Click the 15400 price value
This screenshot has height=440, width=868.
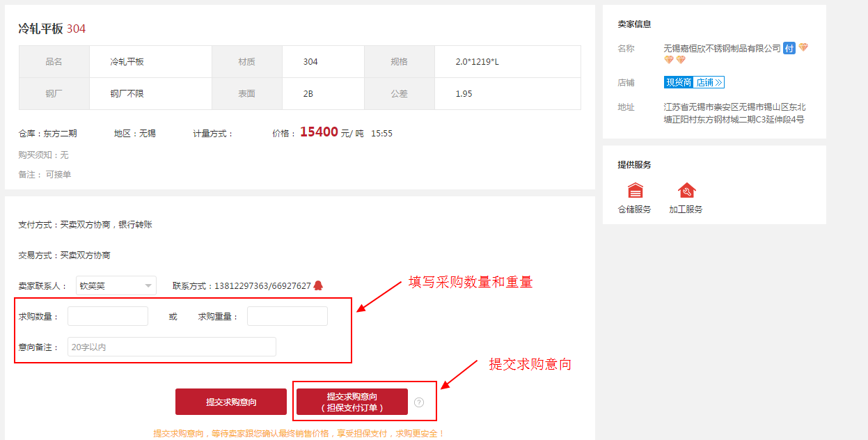[319, 132]
